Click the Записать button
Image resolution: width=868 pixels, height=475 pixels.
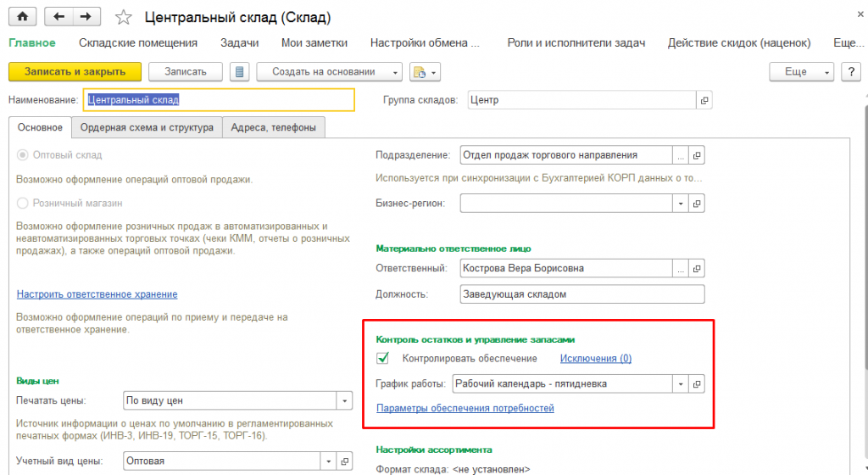[186, 72]
